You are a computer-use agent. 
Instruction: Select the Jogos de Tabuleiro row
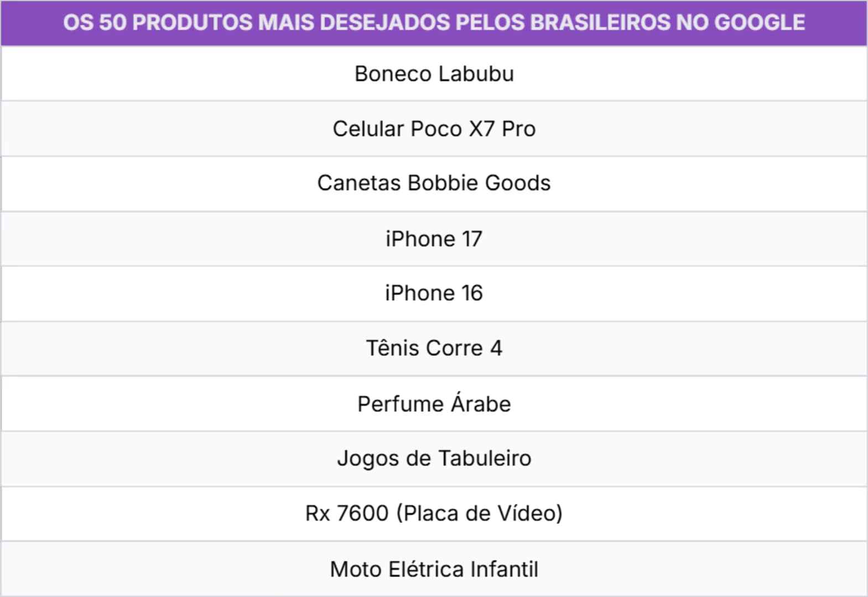434,458
